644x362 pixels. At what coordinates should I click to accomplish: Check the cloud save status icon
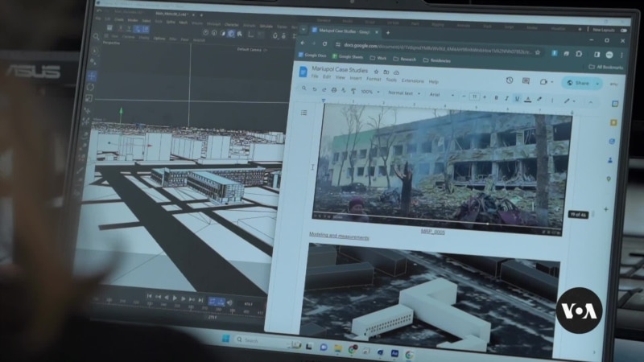pos(396,72)
